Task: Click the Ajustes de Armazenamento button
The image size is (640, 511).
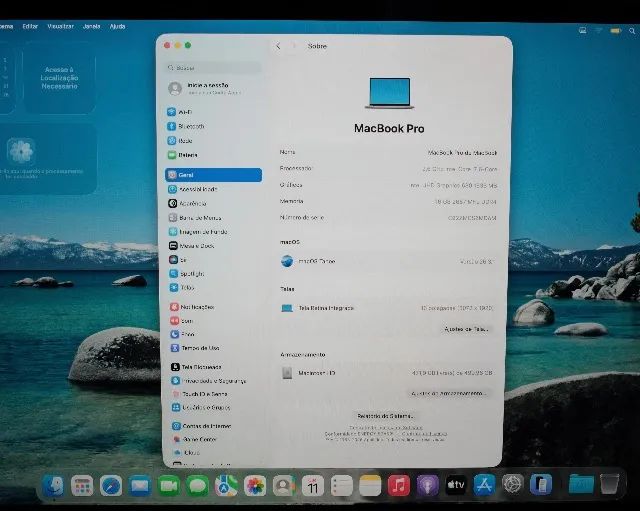Action: pyautogui.click(x=448, y=393)
